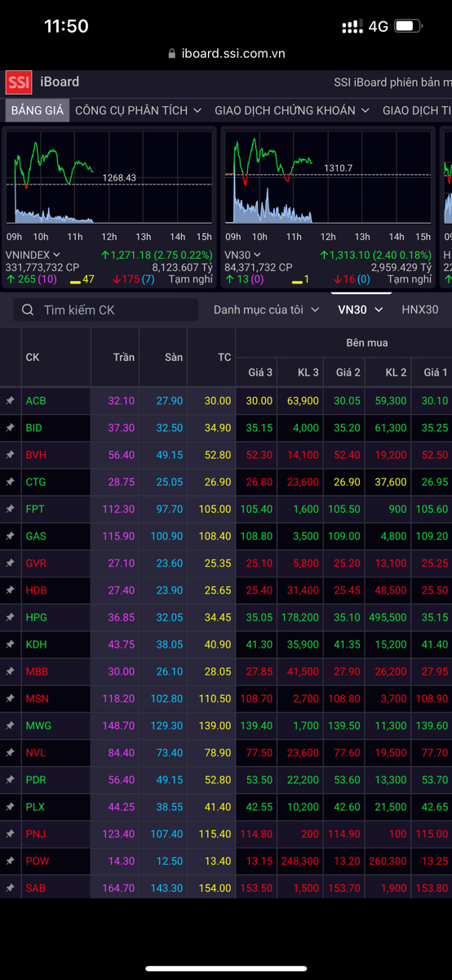The width and height of the screenshot is (452, 980).
Task: Click VNINDEX value 1,271.18 (2.75 0.22%)
Action: tap(157, 255)
